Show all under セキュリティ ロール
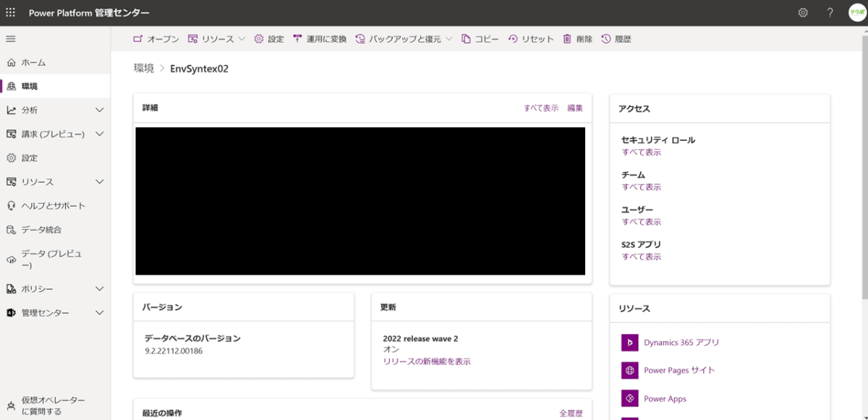This screenshot has height=420, width=868. pyautogui.click(x=642, y=153)
